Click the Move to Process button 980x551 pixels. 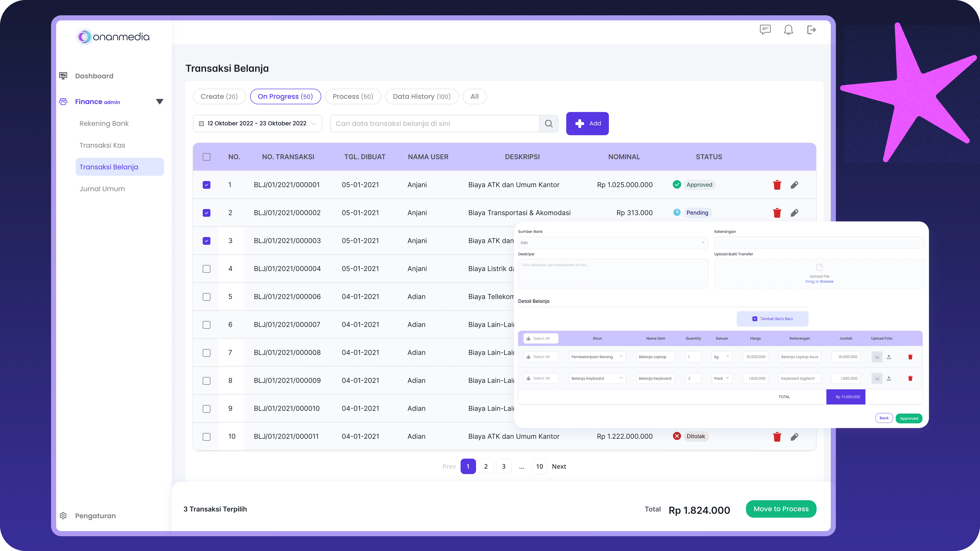click(781, 509)
